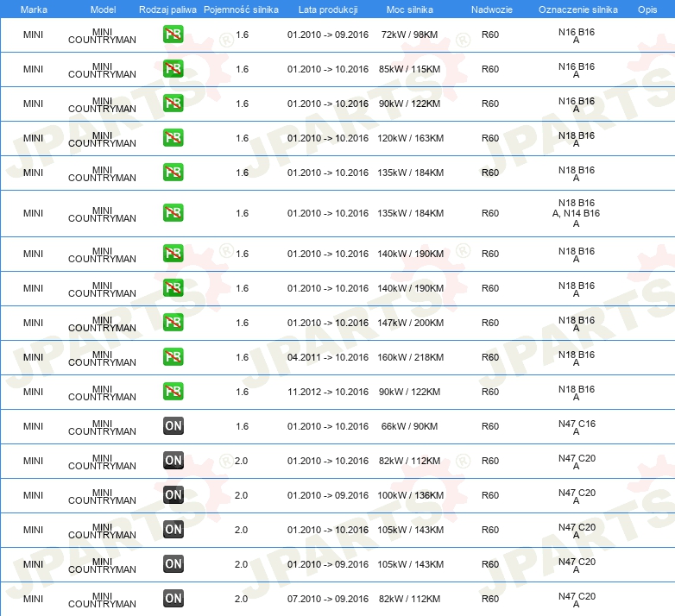Click the 11.2012 -> 10.2016 production dates
675x616 pixels.
click(328, 392)
